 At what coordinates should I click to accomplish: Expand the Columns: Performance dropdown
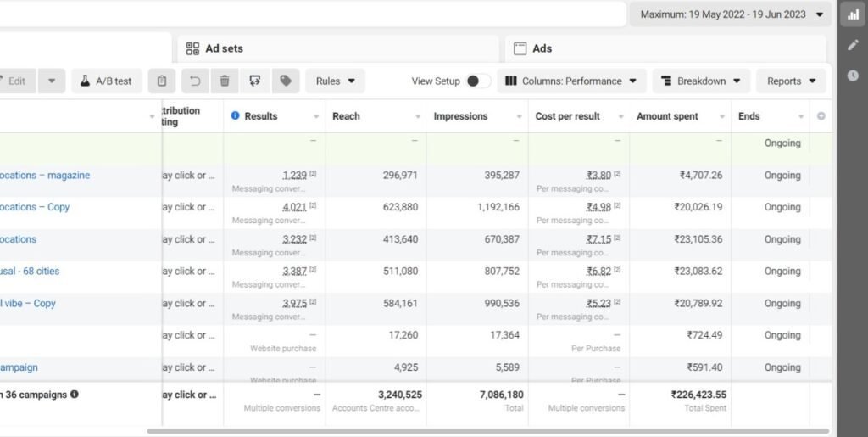click(571, 81)
